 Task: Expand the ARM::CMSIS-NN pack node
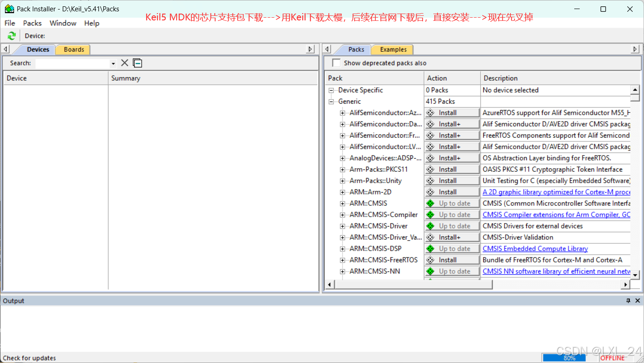342,271
